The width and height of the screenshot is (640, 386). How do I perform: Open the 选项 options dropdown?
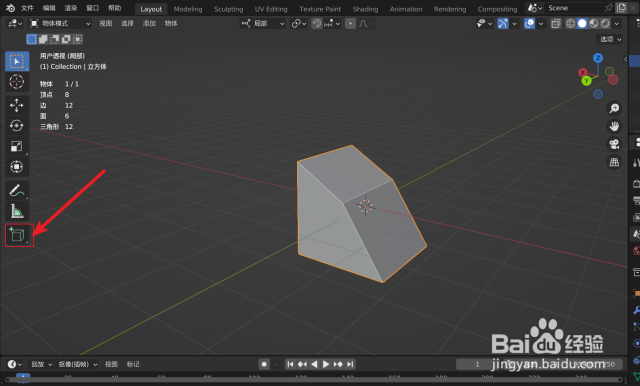(610, 39)
